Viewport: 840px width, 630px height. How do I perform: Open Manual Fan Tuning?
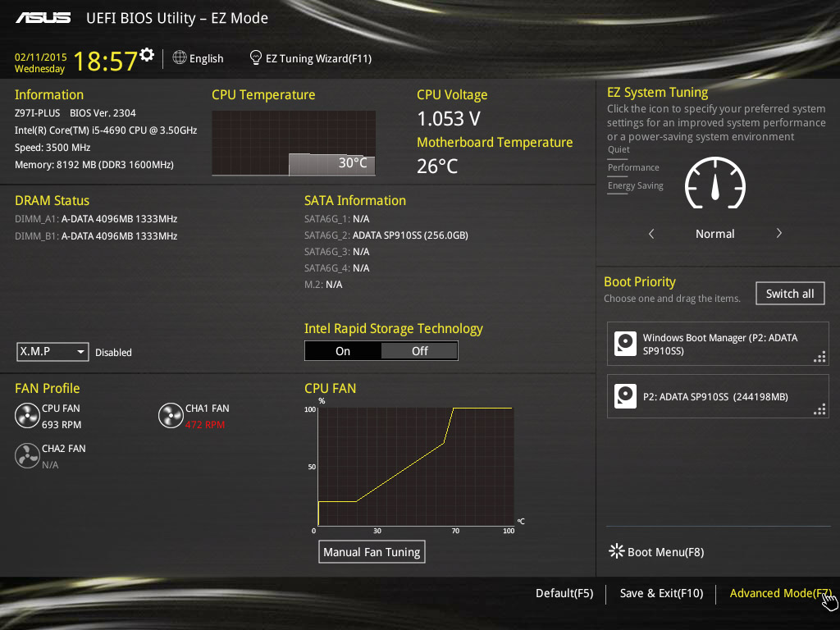pyautogui.click(x=372, y=552)
